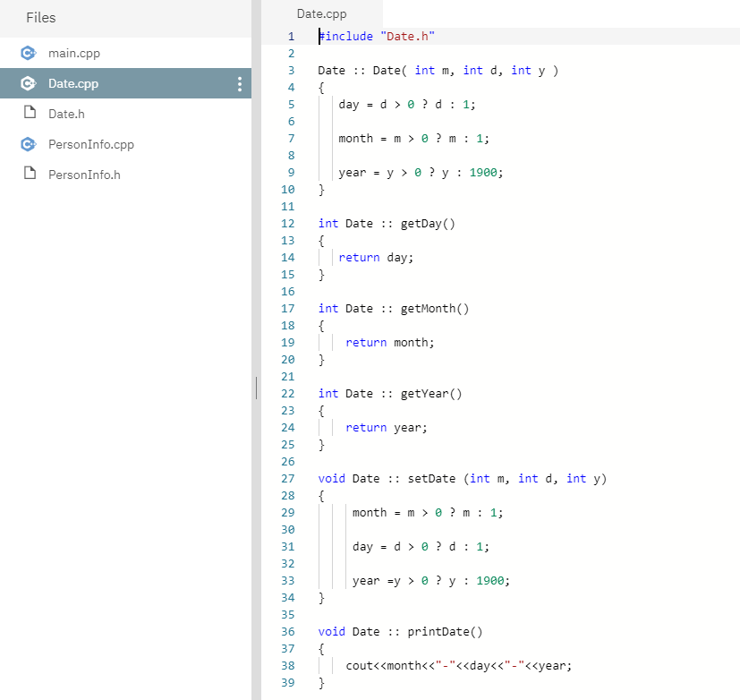Screen dimensions: 740x700
Task: Click the C++ icon beside main.cpp
Action: point(29,53)
